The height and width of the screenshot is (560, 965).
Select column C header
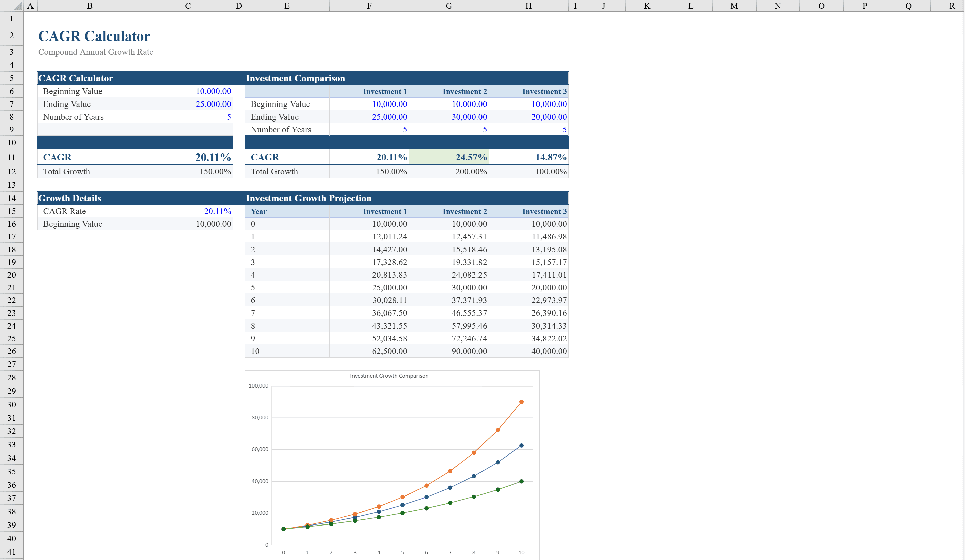click(188, 6)
